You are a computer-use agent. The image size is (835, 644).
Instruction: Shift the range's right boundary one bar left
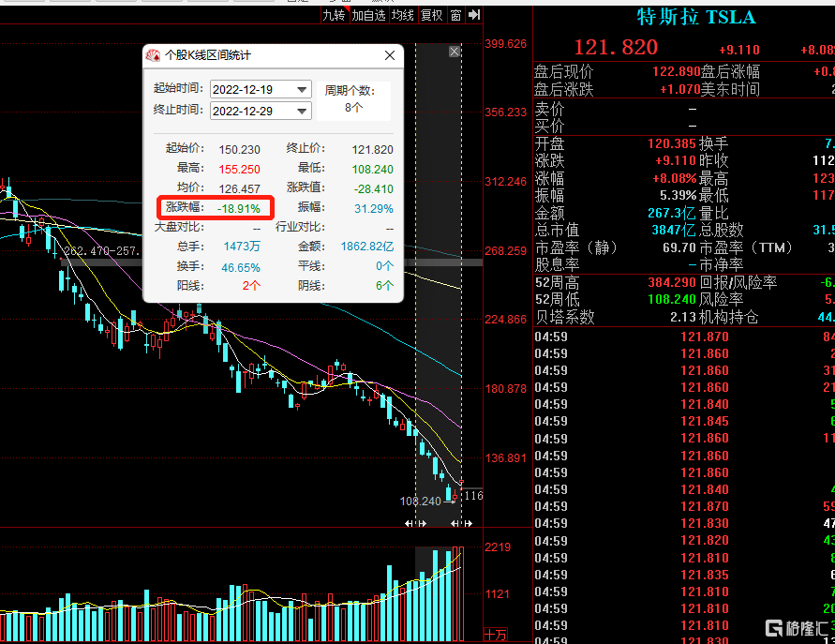455,524
